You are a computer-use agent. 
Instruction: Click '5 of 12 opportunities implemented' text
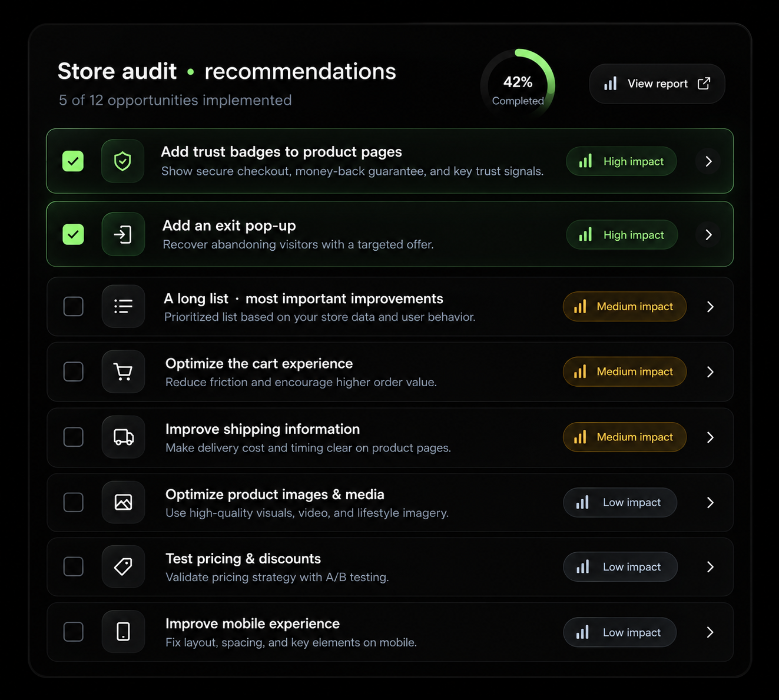(175, 100)
